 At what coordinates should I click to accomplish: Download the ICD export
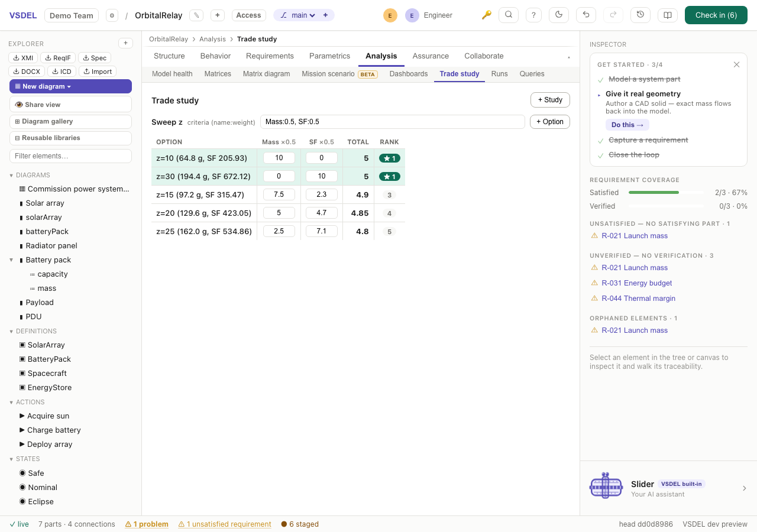[x=62, y=71]
